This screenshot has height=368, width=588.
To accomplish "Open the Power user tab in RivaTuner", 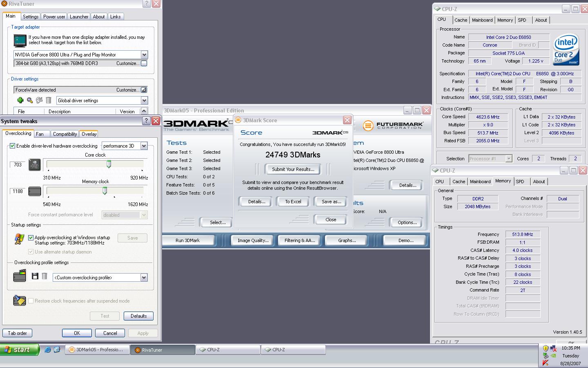I will click(x=54, y=17).
